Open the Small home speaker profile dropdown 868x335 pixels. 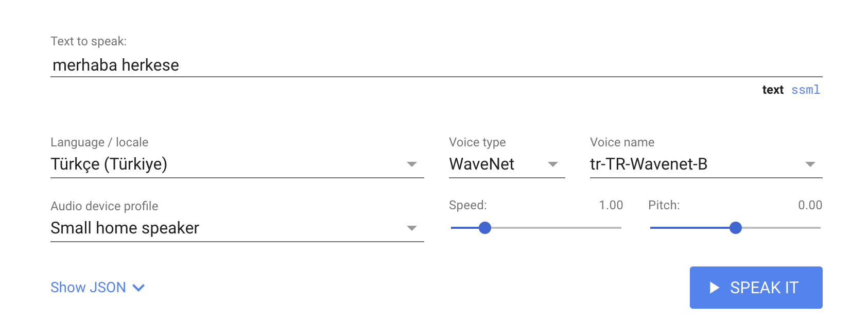coord(237,228)
